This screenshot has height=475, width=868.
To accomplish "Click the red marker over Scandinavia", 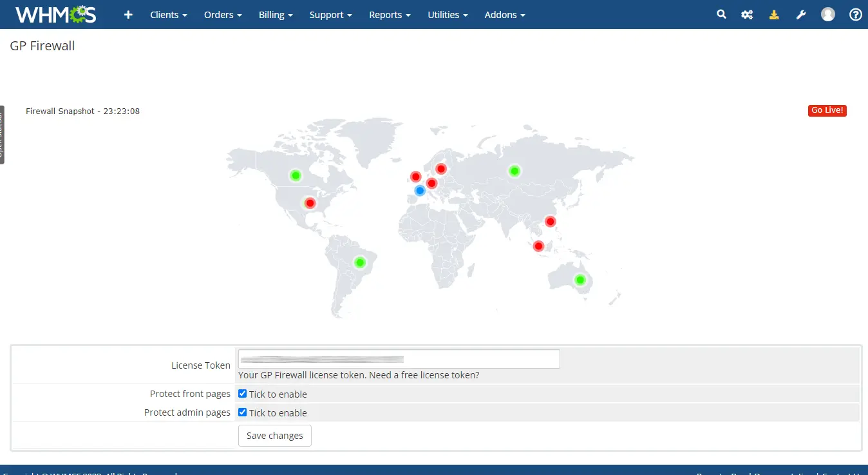I will [441, 169].
